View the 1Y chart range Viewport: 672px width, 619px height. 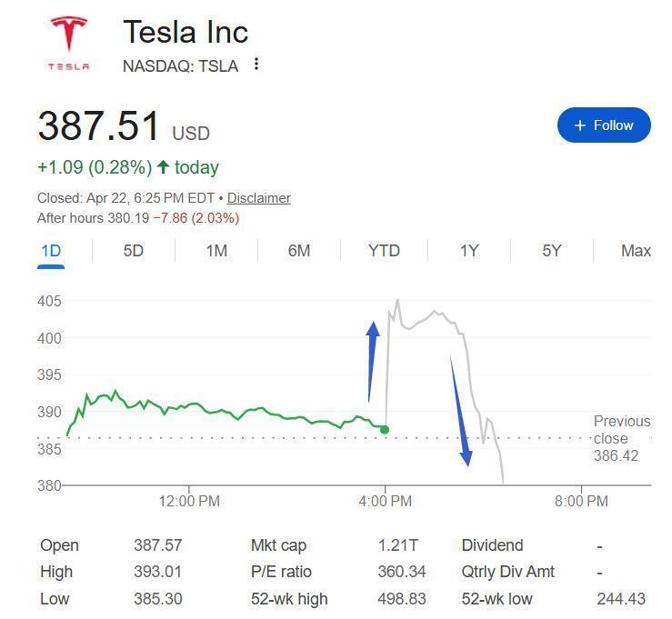[x=469, y=251]
